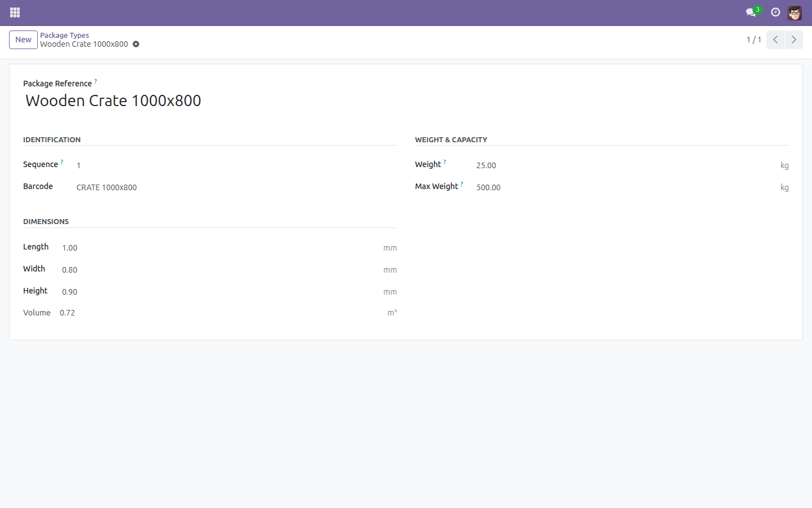Select the Sequence field value
The width and height of the screenshot is (812, 508).
pyautogui.click(x=236, y=165)
